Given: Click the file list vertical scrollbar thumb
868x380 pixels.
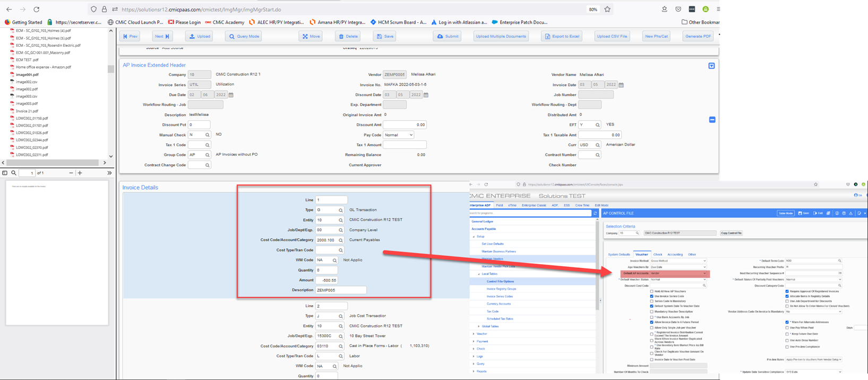Looking at the screenshot, I should click(110, 69).
